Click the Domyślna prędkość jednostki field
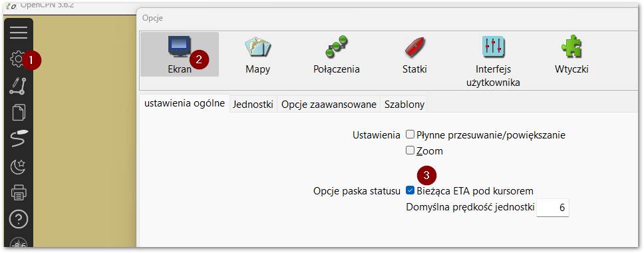Viewport: 644px width, 253px height. coord(553,208)
